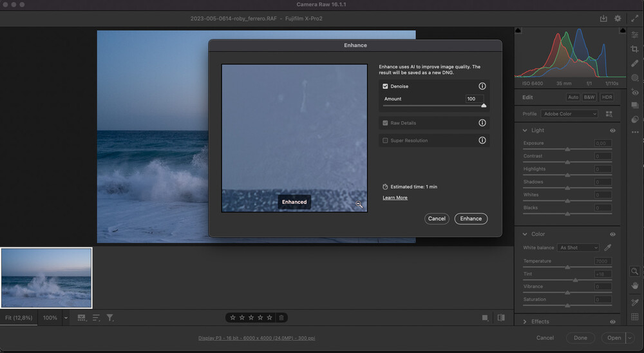644x353 pixels.
Task: Open the Learn More link
Action: (395, 198)
